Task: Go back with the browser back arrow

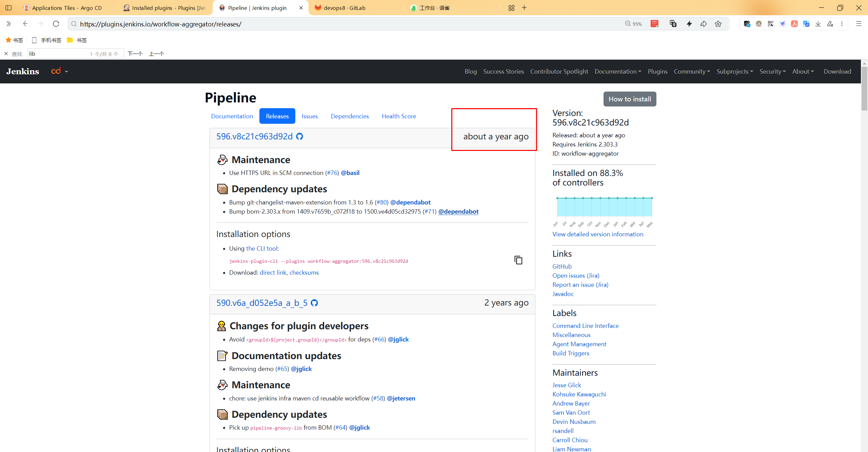Action: [x=25, y=24]
